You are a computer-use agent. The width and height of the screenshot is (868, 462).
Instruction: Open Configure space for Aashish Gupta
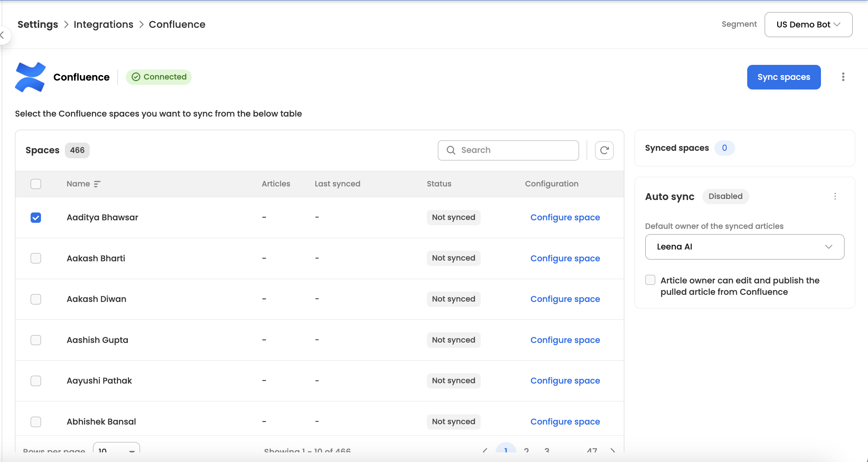pos(565,340)
